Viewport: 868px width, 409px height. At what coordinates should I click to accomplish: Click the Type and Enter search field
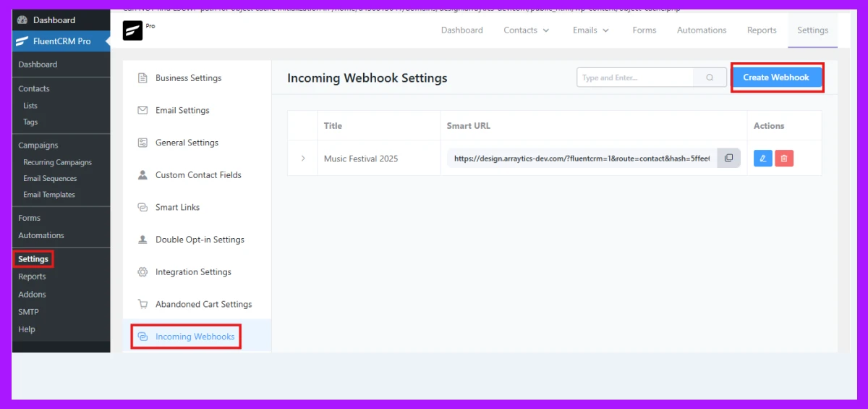[636, 77]
